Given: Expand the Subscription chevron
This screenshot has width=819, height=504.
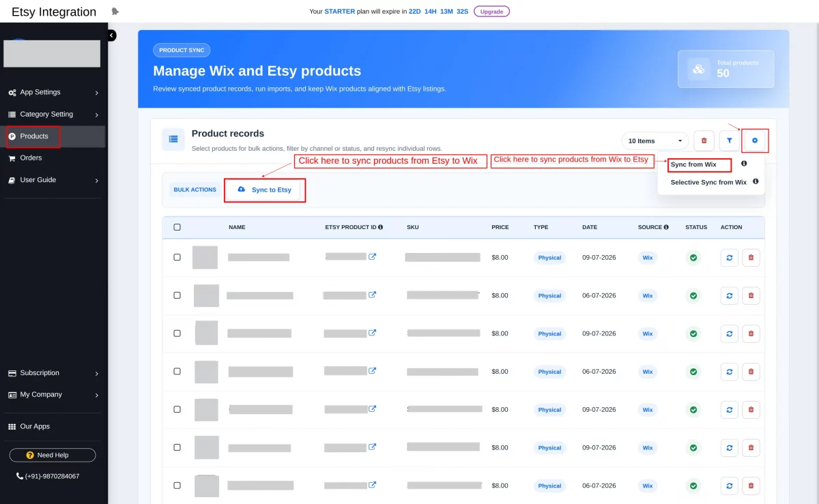Looking at the screenshot, I should (97, 374).
